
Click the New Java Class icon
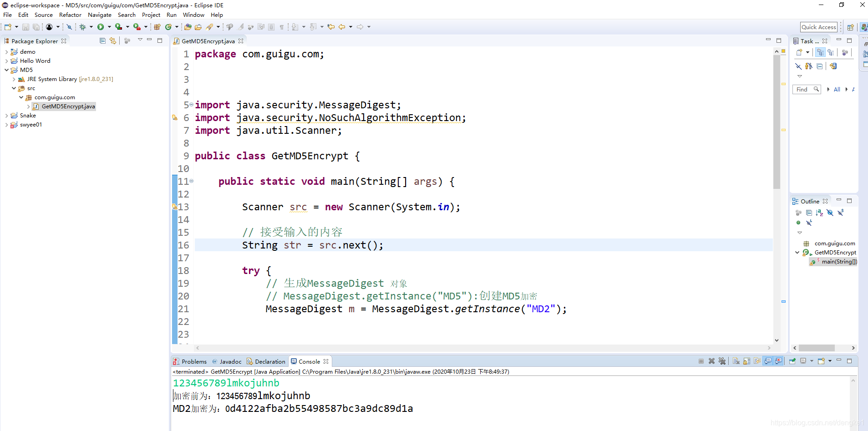pos(168,27)
